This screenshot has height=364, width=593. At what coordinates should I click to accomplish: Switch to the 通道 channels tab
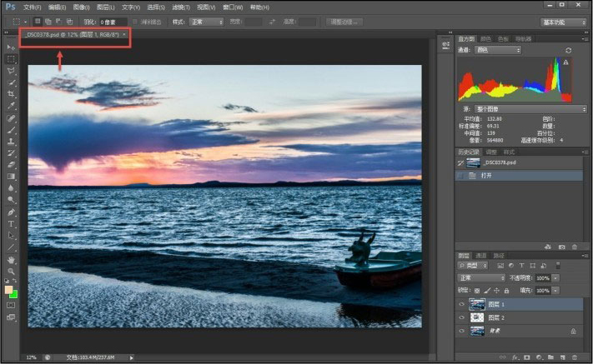[x=480, y=255]
